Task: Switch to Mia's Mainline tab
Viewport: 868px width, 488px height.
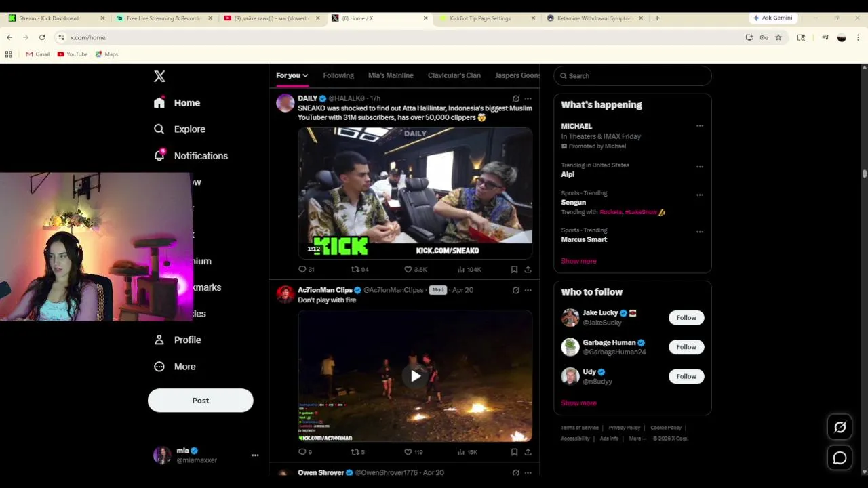Action: pyautogui.click(x=391, y=75)
